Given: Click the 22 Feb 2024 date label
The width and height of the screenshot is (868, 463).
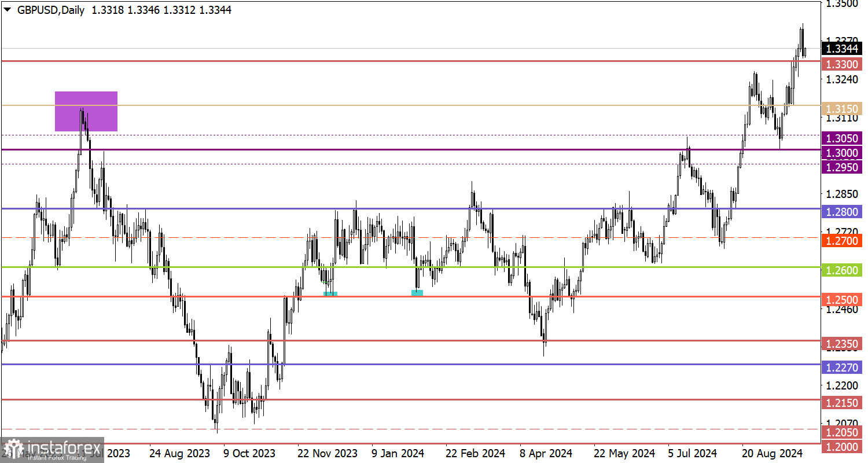Looking at the screenshot, I should tap(477, 453).
